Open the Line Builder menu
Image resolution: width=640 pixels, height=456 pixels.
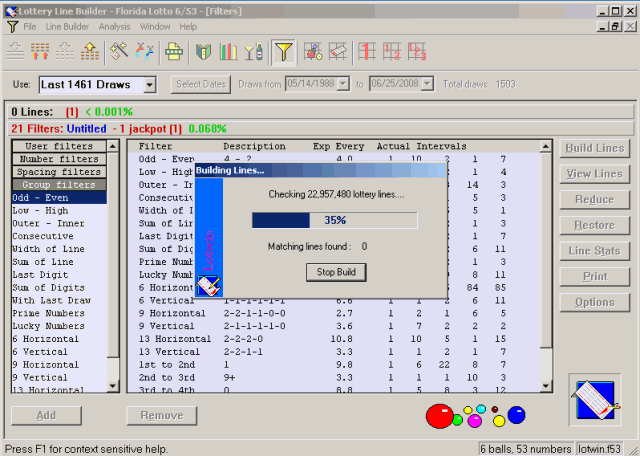(x=67, y=27)
